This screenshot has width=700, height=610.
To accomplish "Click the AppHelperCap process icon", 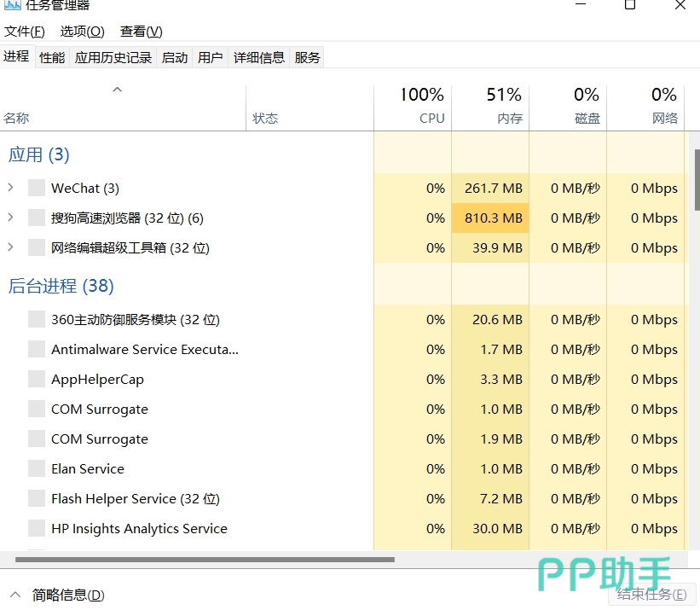I will click(x=36, y=379).
